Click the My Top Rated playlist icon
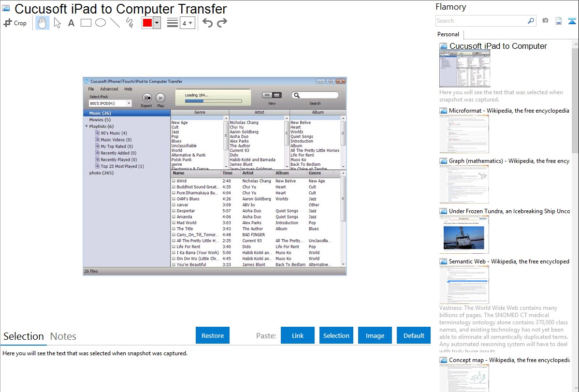 pos(98,146)
